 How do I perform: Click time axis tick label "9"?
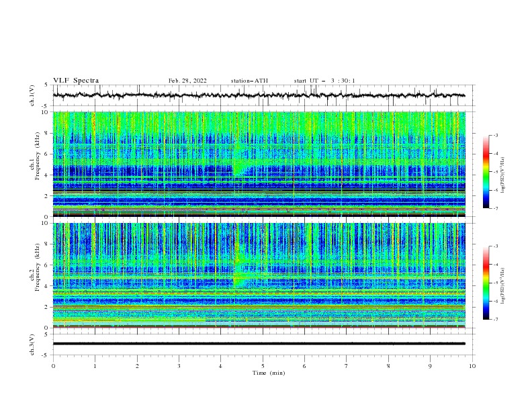click(430, 366)
